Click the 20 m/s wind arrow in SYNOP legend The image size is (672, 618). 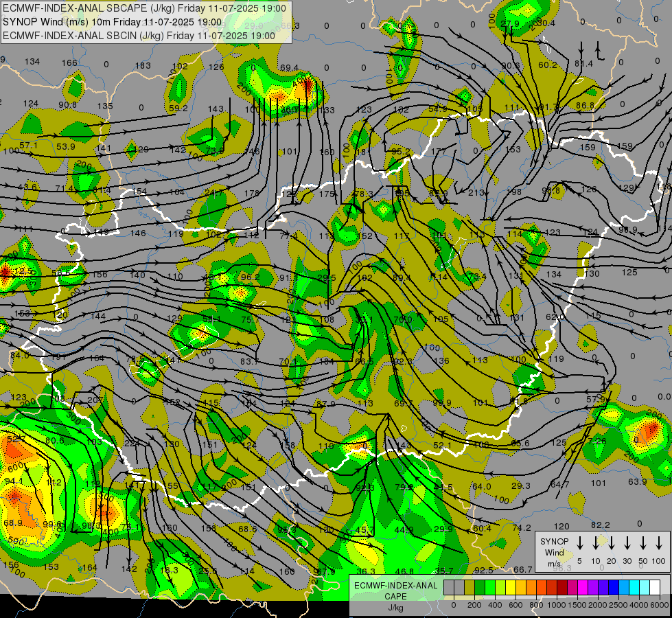coord(611,543)
